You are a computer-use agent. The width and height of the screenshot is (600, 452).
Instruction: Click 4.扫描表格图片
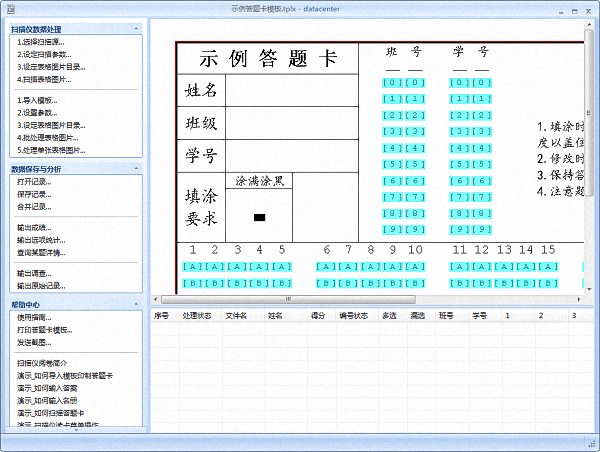(44, 78)
